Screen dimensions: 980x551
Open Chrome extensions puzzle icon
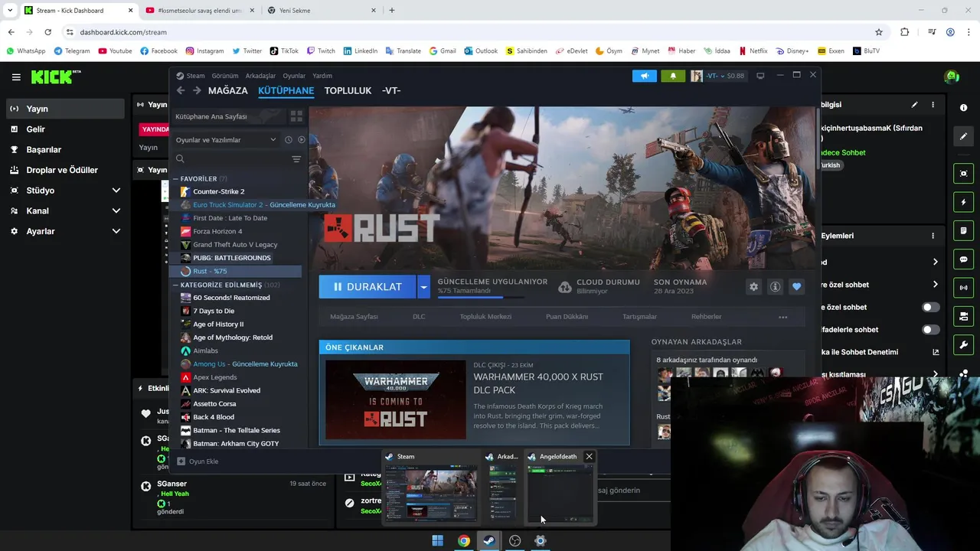click(904, 32)
